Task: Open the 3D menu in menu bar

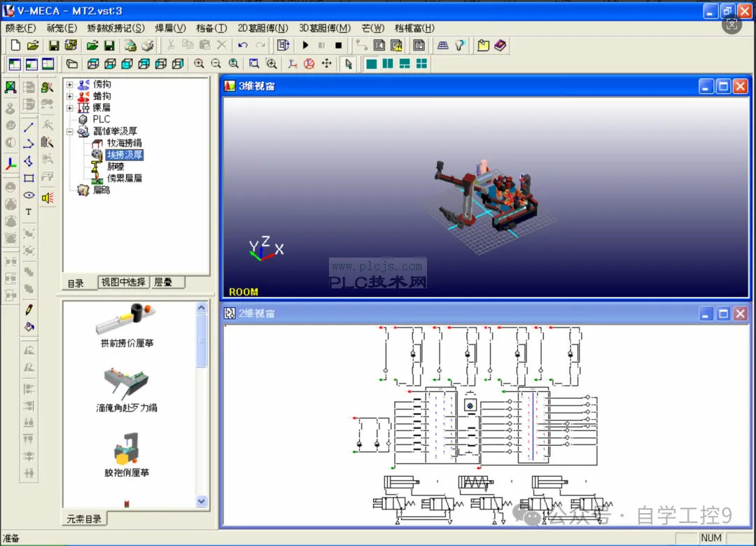Action: point(325,28)
